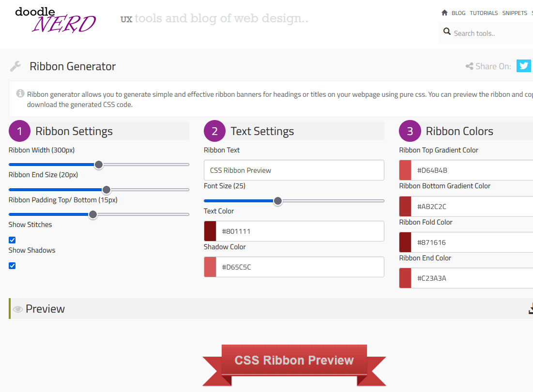The width and height of the screenshot is (533, 392).
Task: Click the Ribbon Text input field
Action: tap(294, 170)
